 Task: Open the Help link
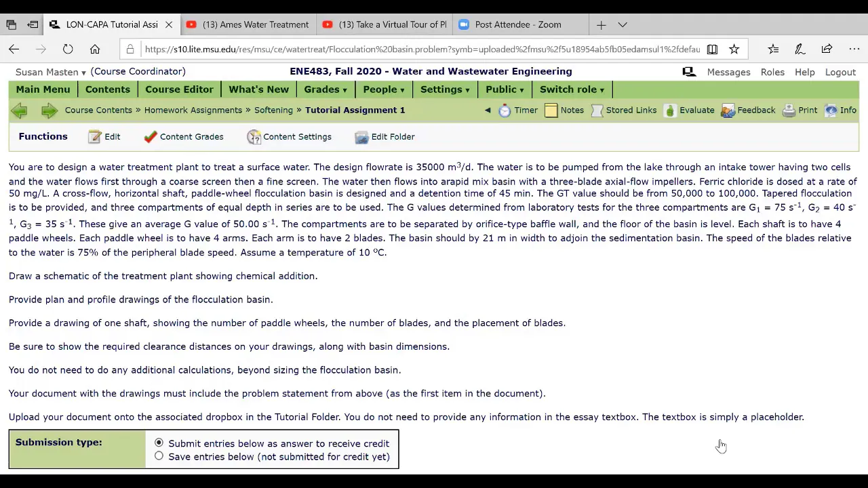click(x=805, y=72)
